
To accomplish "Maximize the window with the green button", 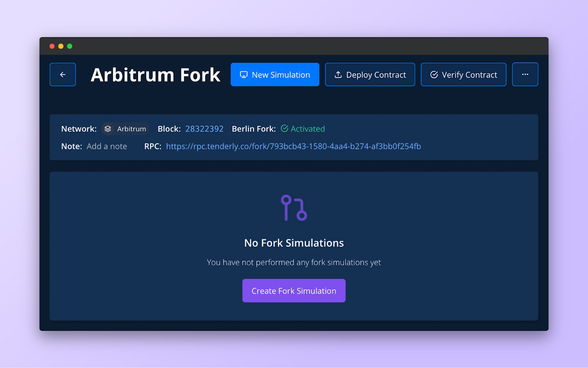I will [70, 46].
